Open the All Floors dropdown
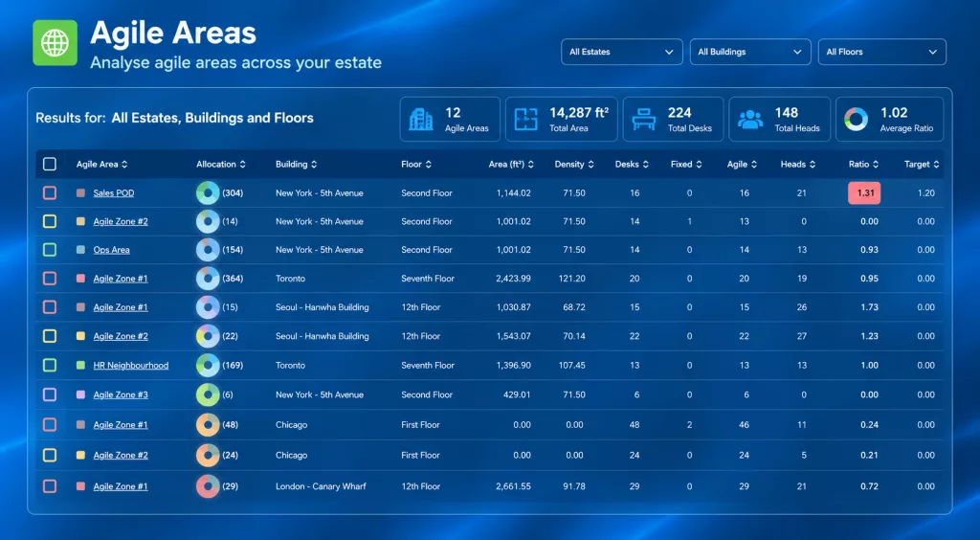 [x=881, y=52]
